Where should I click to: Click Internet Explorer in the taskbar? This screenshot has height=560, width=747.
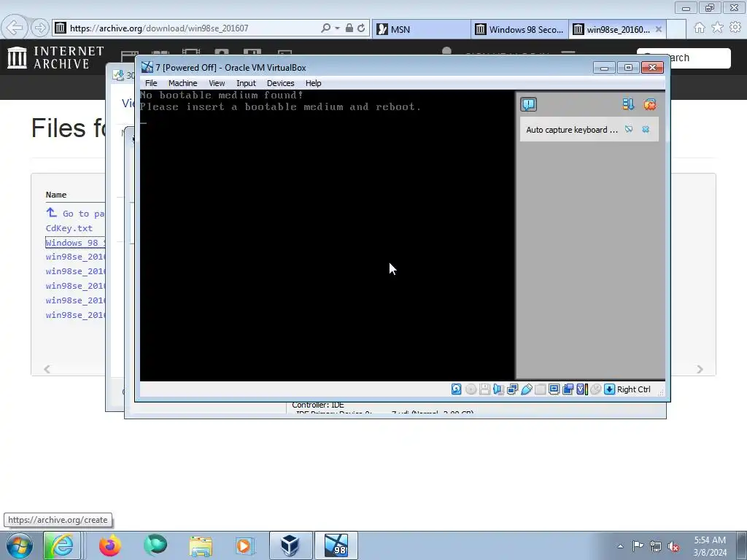point(63,545)
